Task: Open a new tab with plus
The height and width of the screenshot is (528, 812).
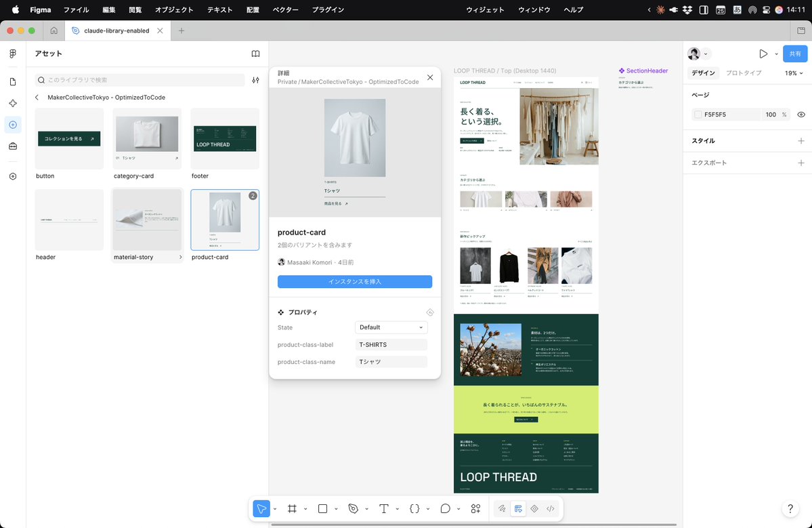Action: 181,31
